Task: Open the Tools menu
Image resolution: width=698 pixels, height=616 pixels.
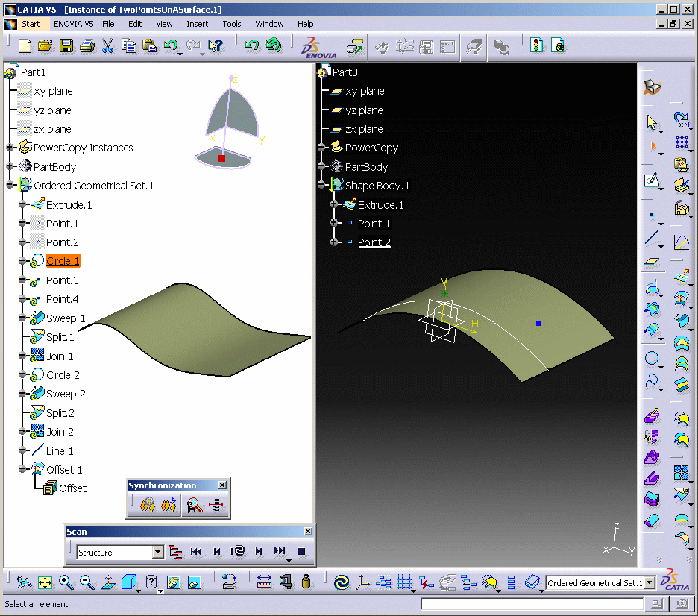Action: (232, 24)
